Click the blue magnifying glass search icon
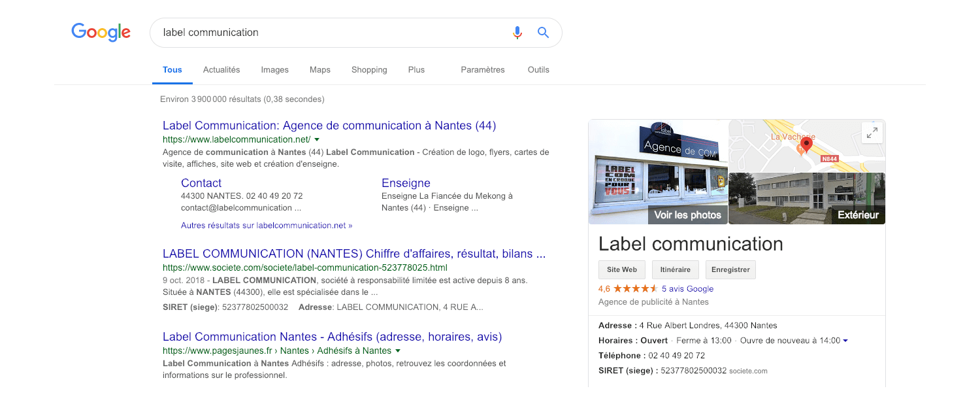This screenshot has width=980, height=412. 543,33
